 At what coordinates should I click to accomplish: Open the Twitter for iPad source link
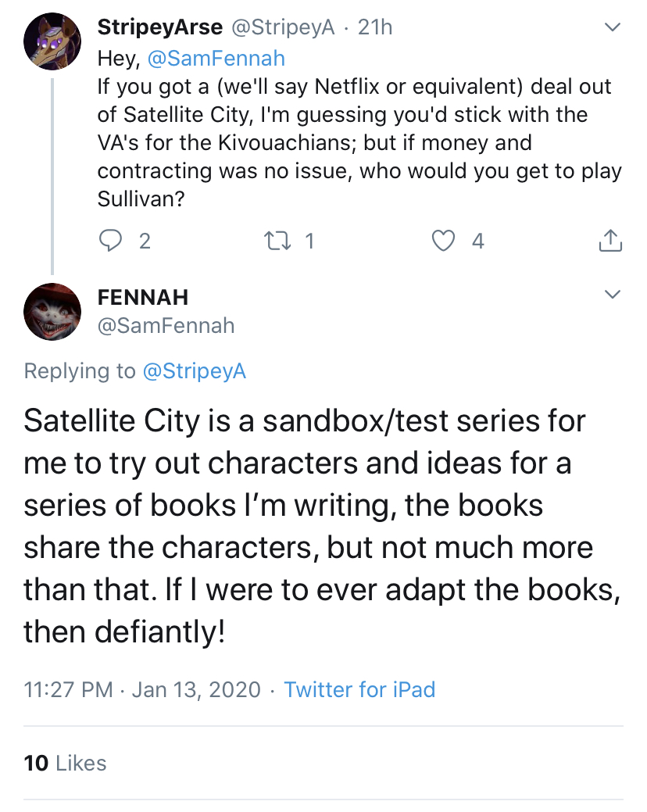click(359, 690)
